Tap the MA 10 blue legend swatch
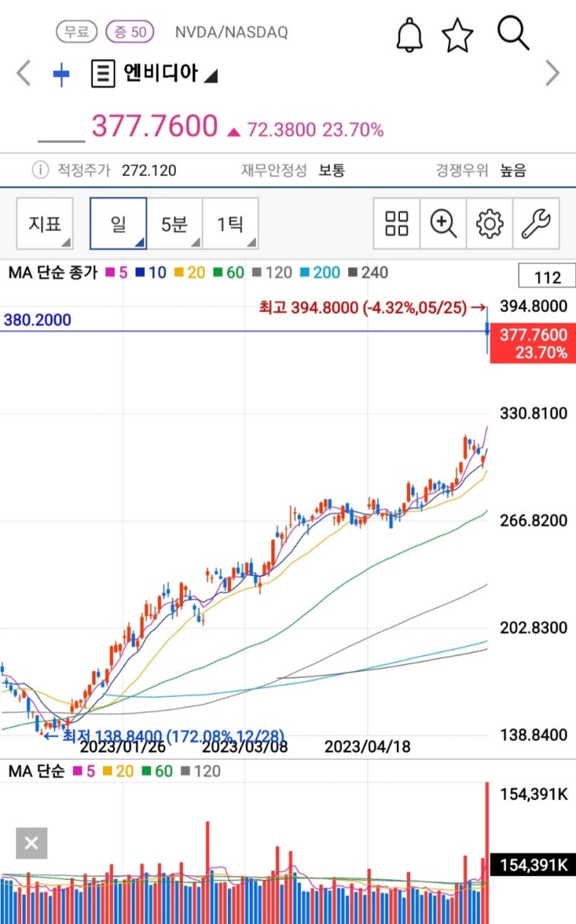Screen dimensions: 576x924 click(140, 272)
